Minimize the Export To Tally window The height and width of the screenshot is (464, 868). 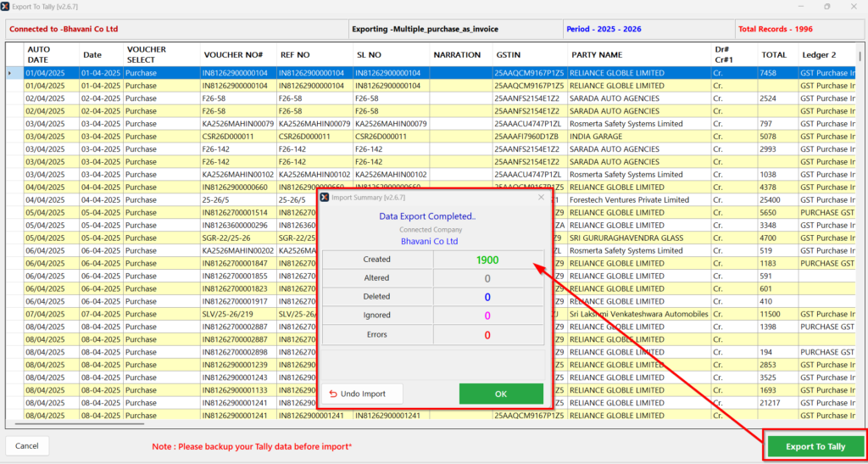click(x=800, y=7)
